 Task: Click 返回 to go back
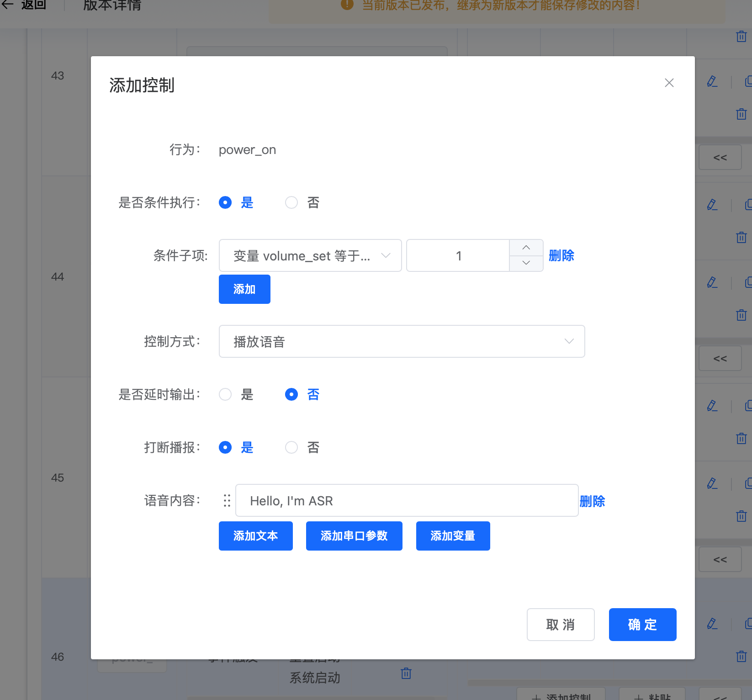(32, 5)
